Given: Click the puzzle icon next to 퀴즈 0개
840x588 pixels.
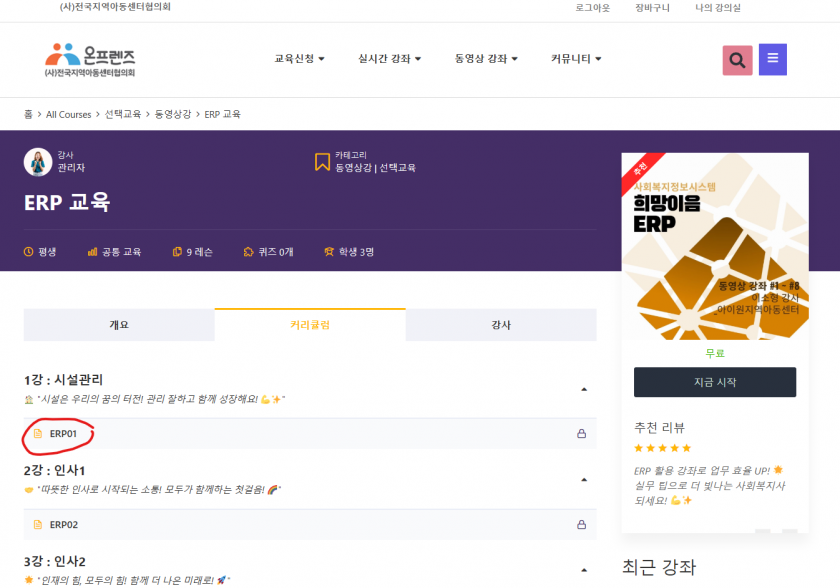Looking at the screenshot, I should 248,252.
